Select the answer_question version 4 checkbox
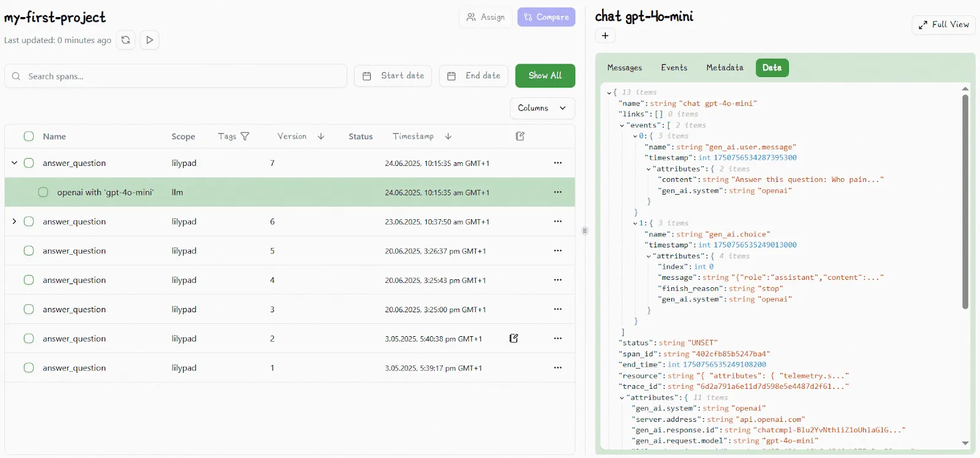This screenshot has height=458, width=980. point(29,280)
